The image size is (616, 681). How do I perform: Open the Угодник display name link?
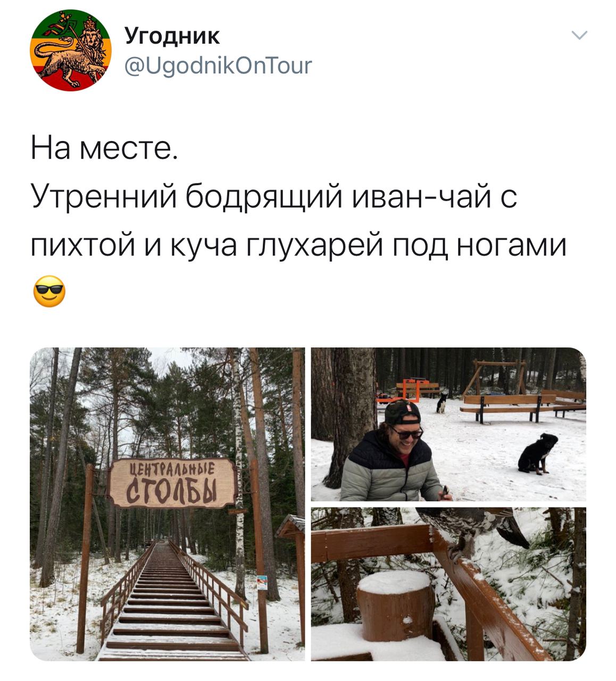coord(172,36)
